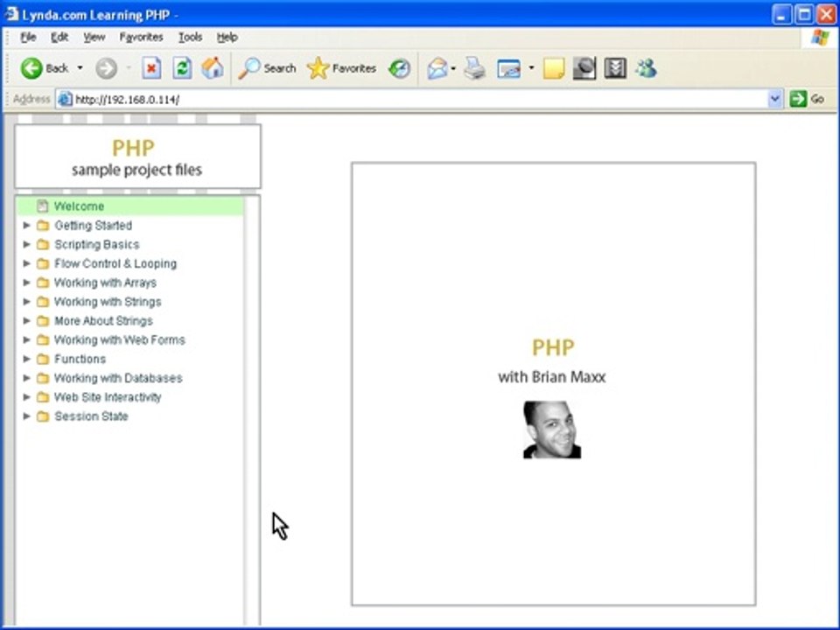Expand Working with Web Forms arrow

click(26, 339)
